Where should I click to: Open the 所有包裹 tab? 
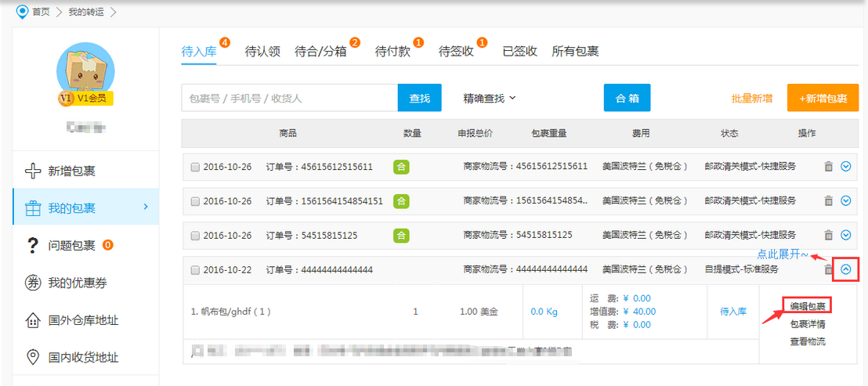[575, 52]
